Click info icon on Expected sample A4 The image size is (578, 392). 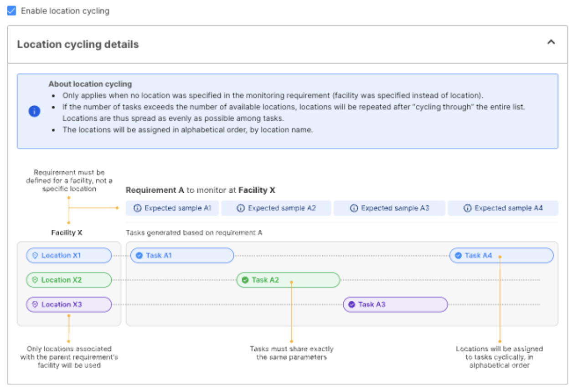[x=467, y=208]
